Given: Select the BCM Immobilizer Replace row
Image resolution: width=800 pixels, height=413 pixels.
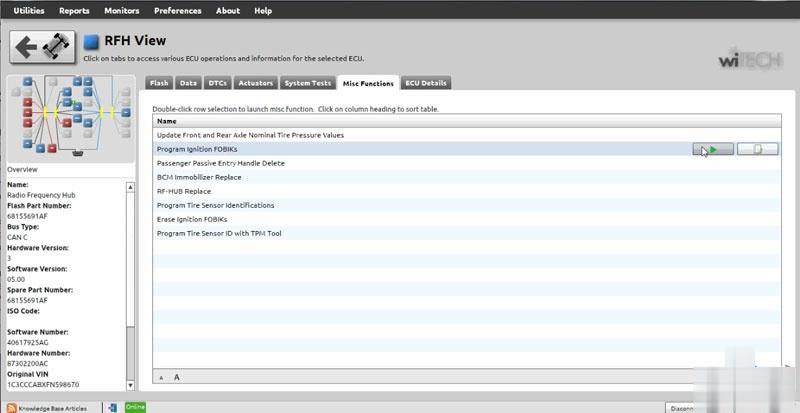Looking at the screenshot, I should (466, 177).
